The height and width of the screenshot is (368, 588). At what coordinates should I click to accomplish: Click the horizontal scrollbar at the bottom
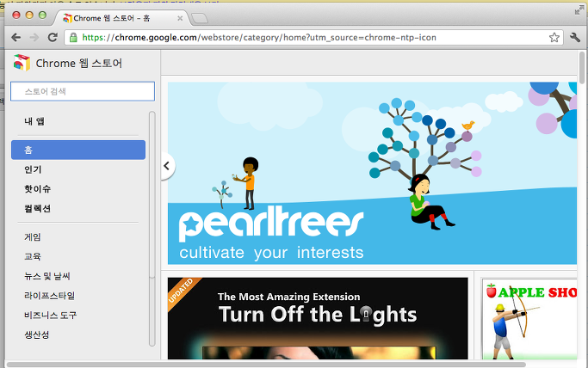(x=266, y=365)
